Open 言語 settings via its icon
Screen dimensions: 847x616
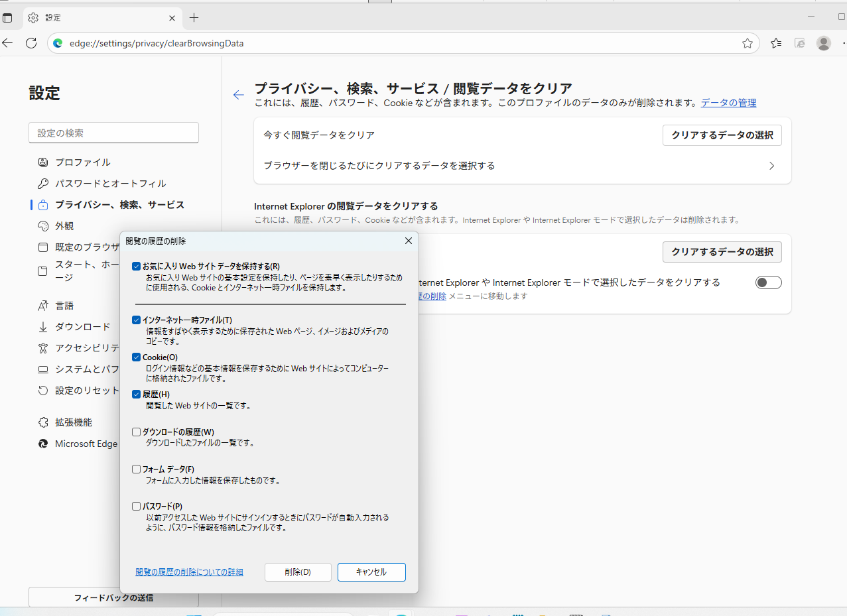(43, 306)
